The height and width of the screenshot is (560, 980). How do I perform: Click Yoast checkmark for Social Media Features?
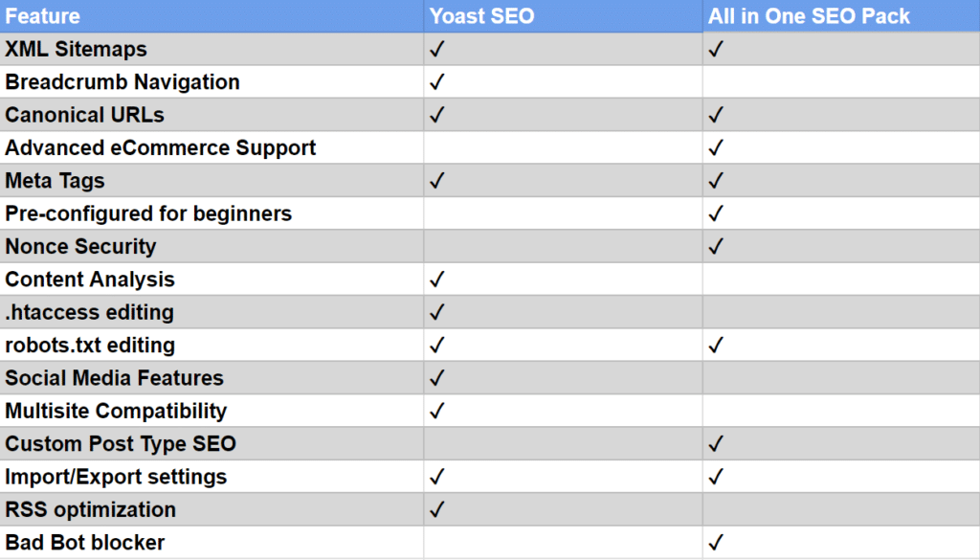[x=436, y=378]
